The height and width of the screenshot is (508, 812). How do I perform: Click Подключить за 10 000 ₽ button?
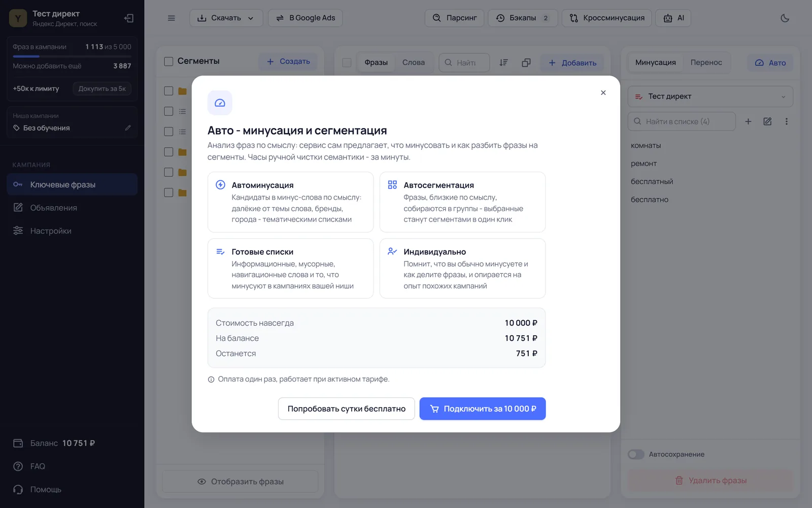[483, 409]
